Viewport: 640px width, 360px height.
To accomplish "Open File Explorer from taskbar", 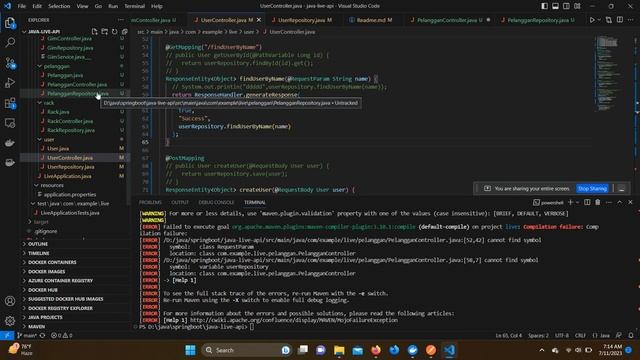I will coord(339,350).
